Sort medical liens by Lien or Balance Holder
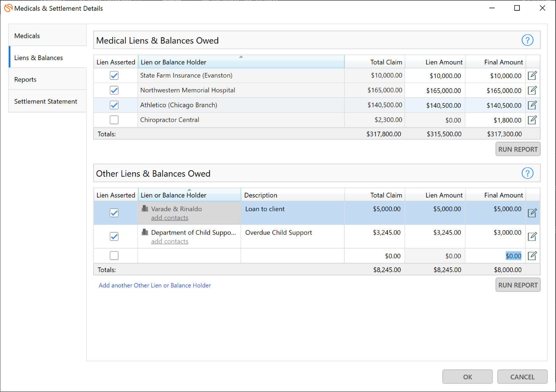The image size is (556, 392). pyautogui.click(x=241, y=62)
